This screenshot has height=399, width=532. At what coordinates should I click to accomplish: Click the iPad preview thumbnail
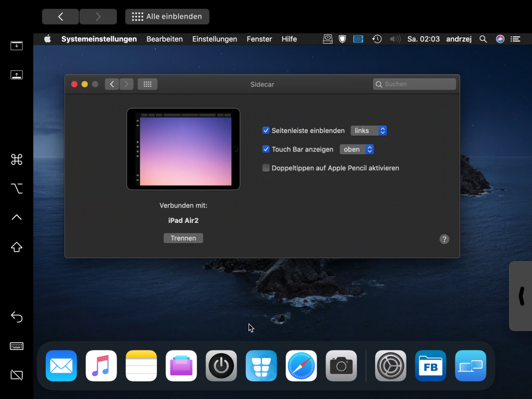pos(183,149)
